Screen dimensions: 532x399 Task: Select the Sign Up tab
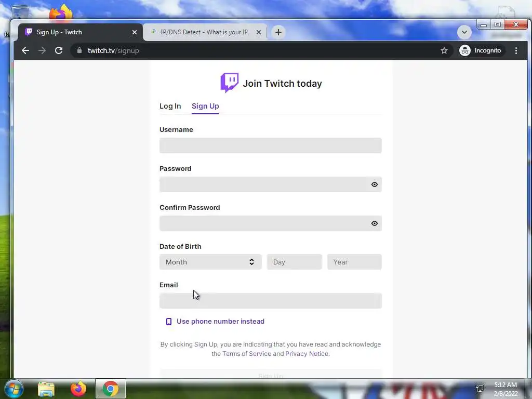coord(205,106)
